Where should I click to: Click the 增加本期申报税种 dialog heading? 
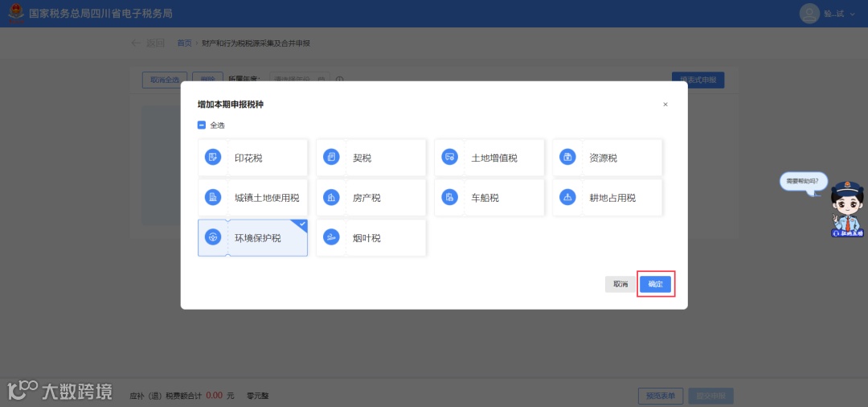[x=231, y=104]
